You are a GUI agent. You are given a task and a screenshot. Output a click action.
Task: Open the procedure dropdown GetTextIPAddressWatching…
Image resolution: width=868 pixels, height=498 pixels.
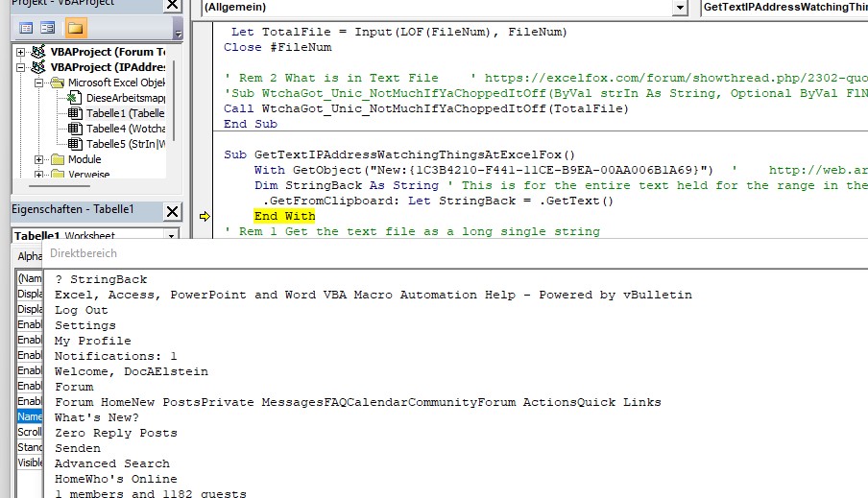point(784,7)
